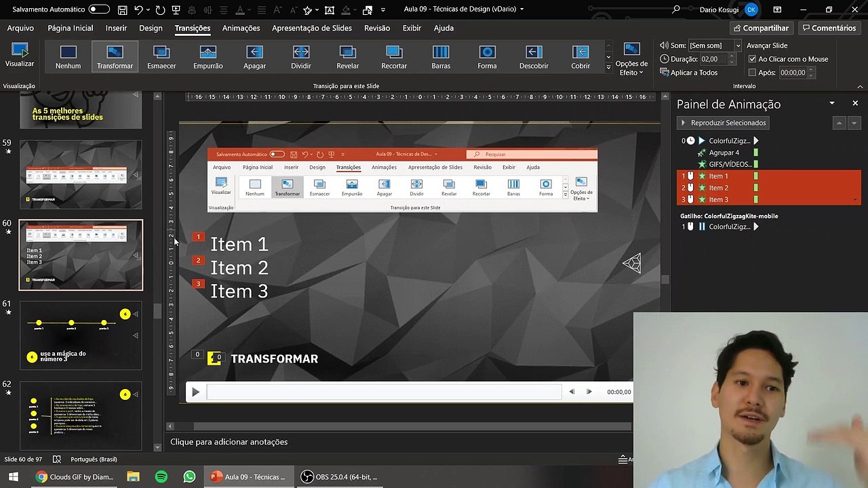Uncheck Ao Clicar com o Mouse

pyautogui.click(x=752, y=59)
